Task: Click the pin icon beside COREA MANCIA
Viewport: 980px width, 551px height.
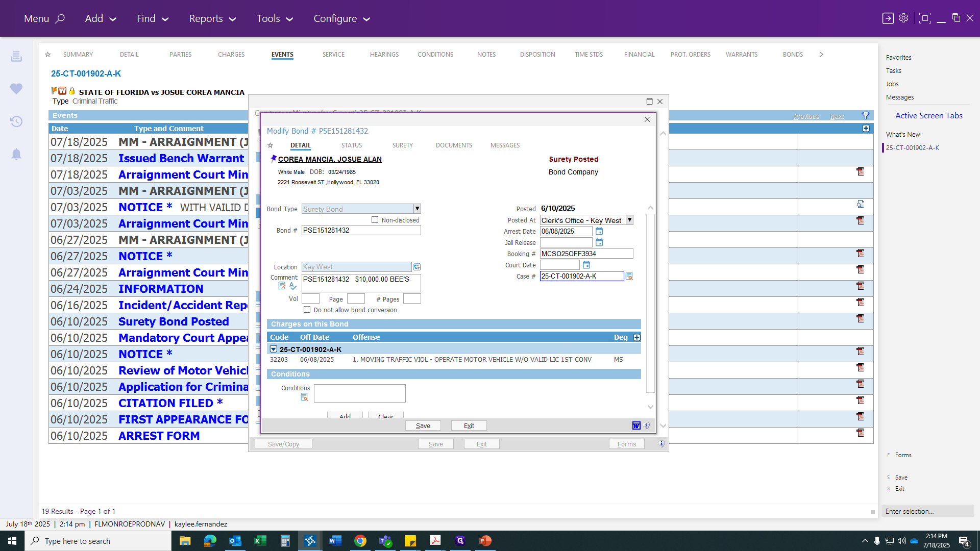Action: click(x=273, y=159)
